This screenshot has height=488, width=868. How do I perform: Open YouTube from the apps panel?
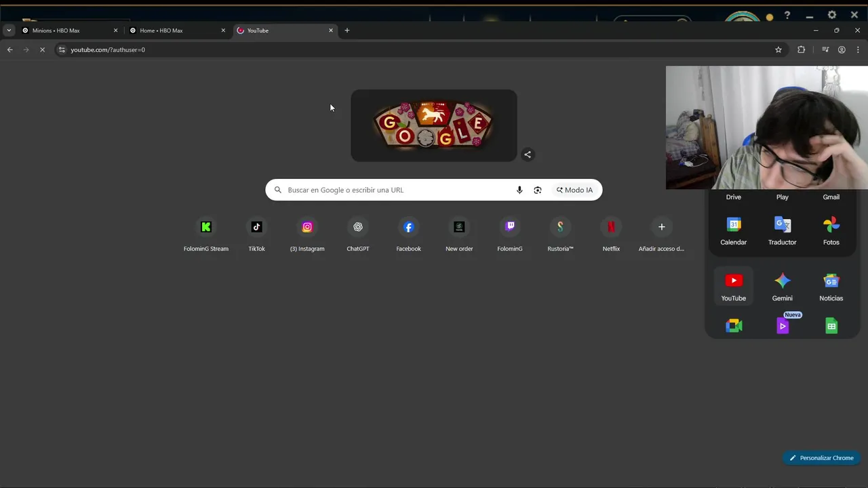734,286
